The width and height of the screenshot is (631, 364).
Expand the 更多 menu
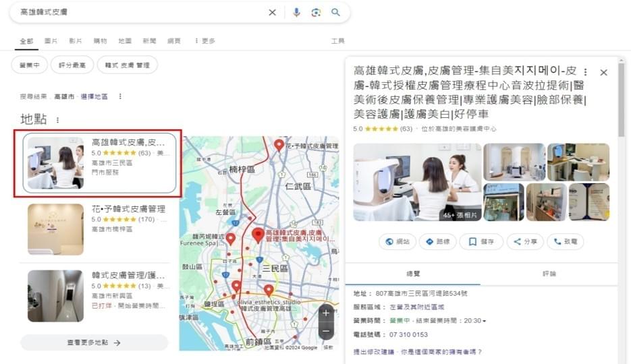(x=205, y=41)
